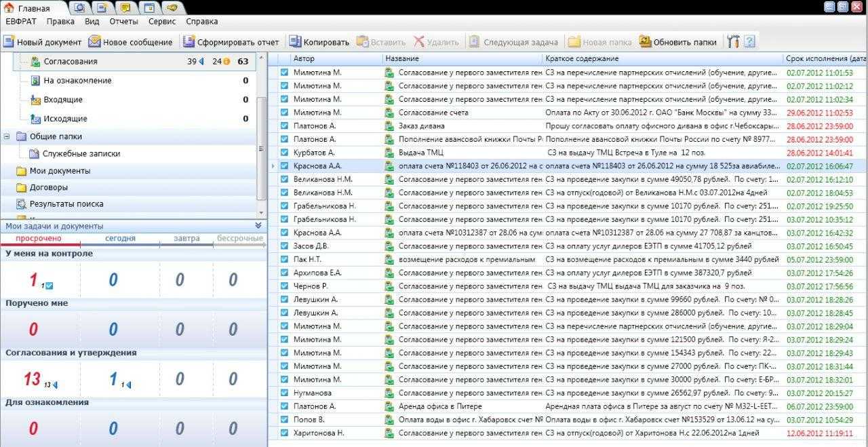Switch to the magnifier search tab icon
The height and width of the screenshot is (447, 868).
79,7
